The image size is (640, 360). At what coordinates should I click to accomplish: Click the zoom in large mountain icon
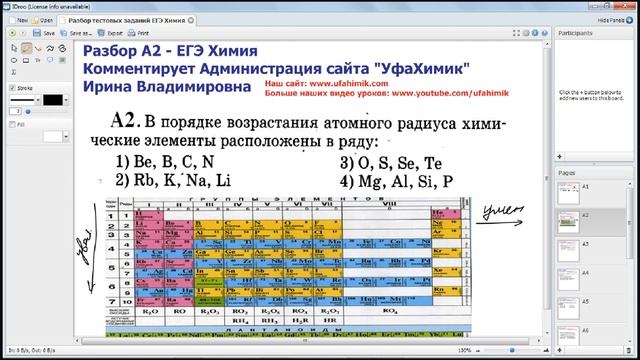coord(546,350)
